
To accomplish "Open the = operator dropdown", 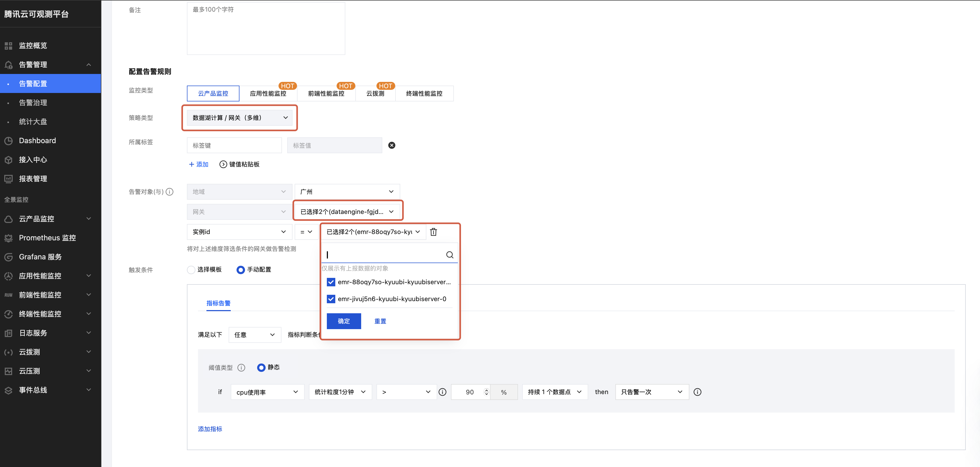I will click(x=306, y=232).
